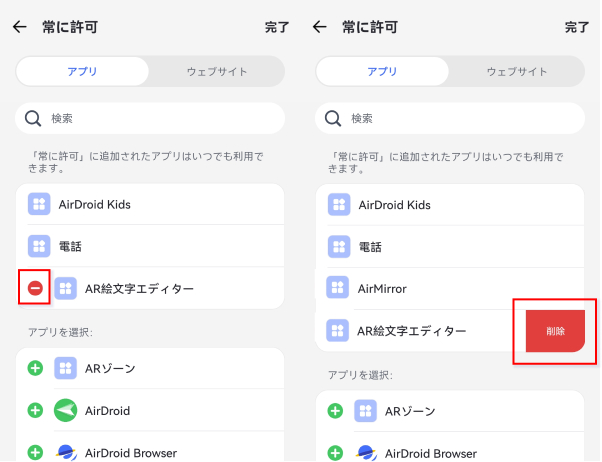602x462 pixels.
Task: Focus the 検索 field on left screen
Action: (150, 118)
